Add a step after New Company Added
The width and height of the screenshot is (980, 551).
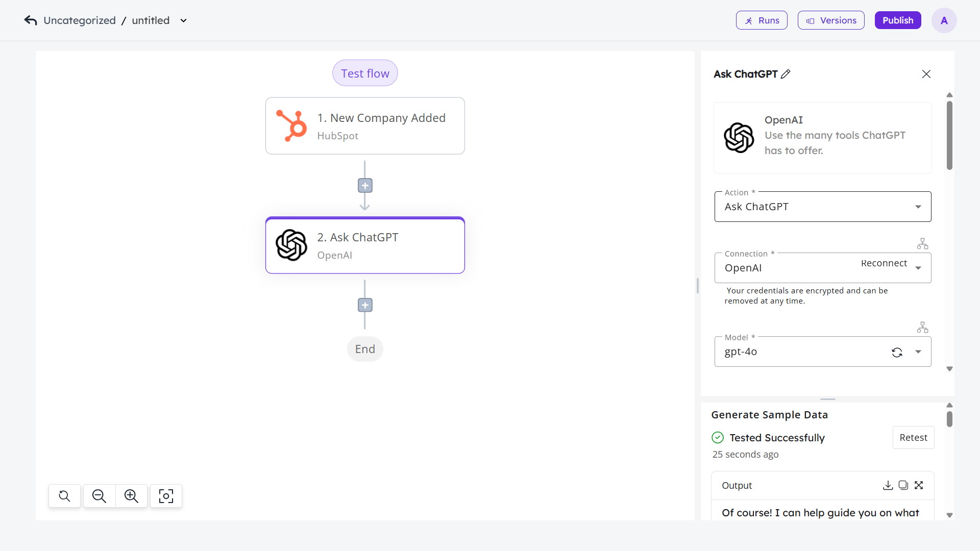[365, 185]
